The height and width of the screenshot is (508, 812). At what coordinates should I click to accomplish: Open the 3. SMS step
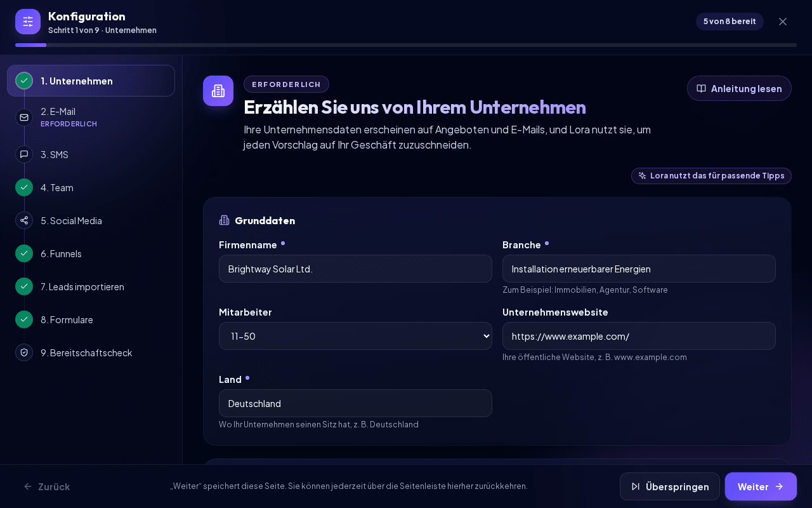(91, 154)
